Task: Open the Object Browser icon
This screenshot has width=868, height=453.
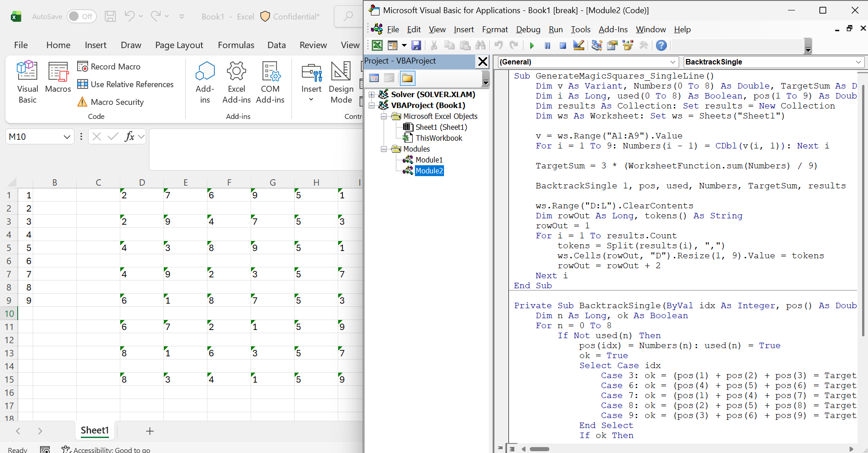Action: [628, 45]
